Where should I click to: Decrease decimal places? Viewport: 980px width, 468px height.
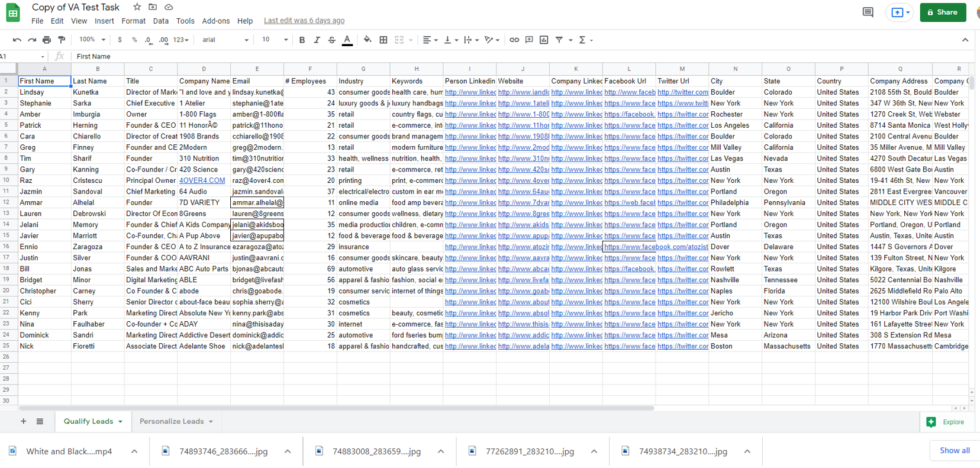pyautogui.click(x=149, y=40)
